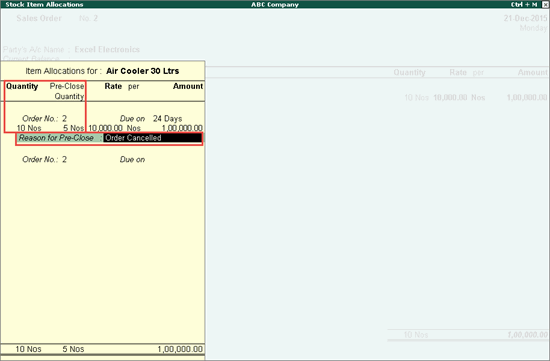Click the Air Cooler 30 Ltrs item name
The image size is (550, 361).
pos(142,71)
